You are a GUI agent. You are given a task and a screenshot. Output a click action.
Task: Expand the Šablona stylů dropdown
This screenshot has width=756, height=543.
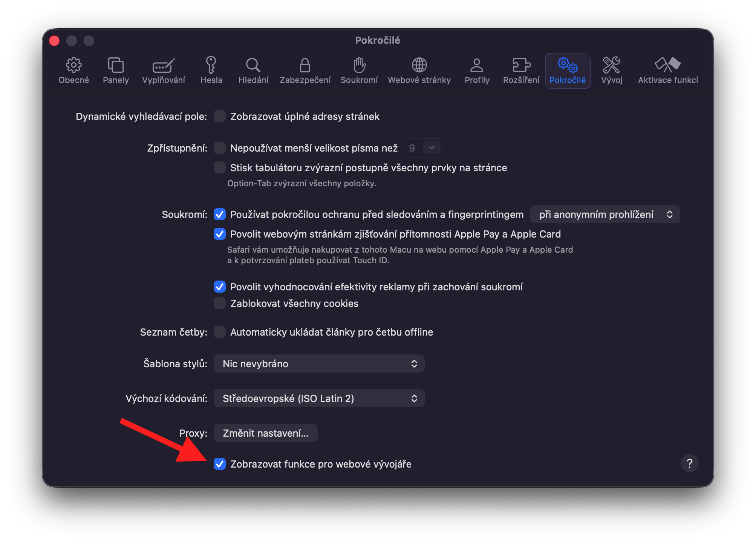coord(319,364)
